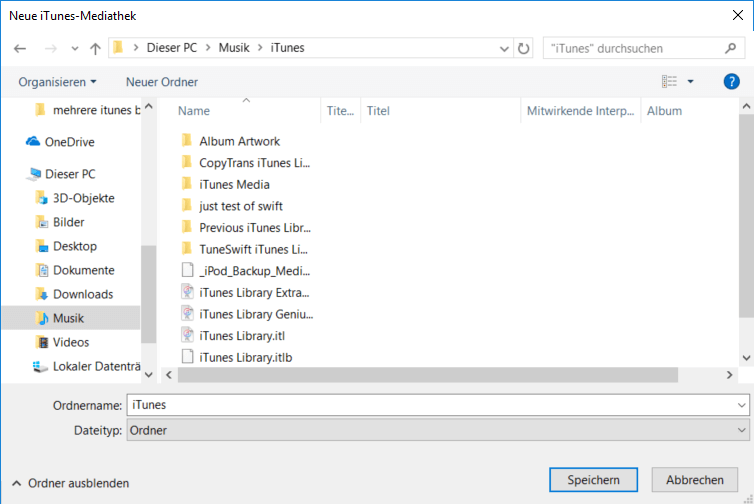The image size is (754, 504).
Task: Select the Album Artwork folder
Action: click(x=231, y=141)
